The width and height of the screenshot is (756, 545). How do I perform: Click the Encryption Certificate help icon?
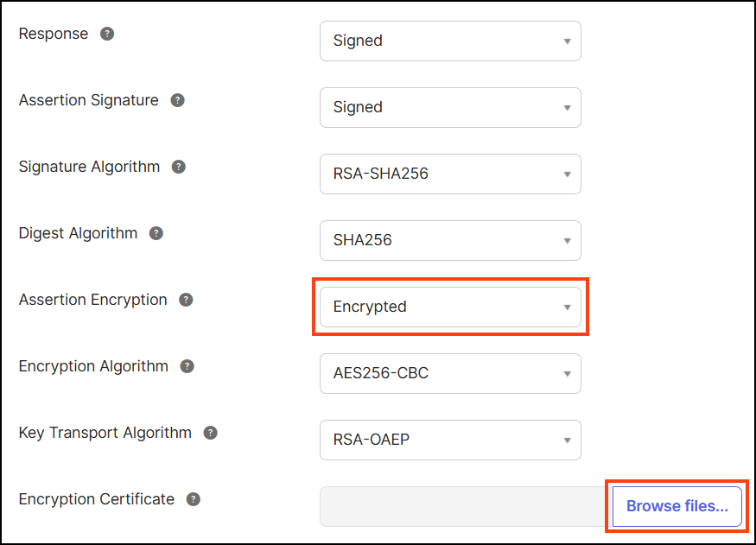tap(193, 499)
